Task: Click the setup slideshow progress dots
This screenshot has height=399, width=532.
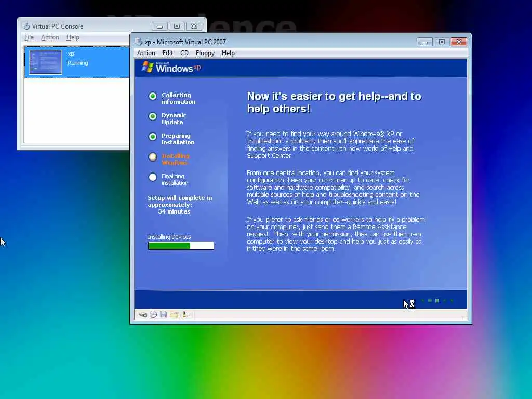Action: click(x=437, y=301)
